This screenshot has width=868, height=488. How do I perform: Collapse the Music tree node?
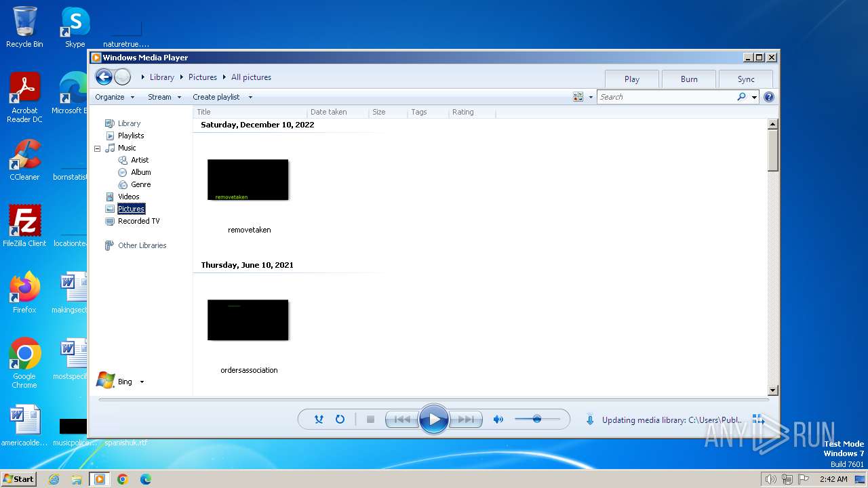(97, 148)
